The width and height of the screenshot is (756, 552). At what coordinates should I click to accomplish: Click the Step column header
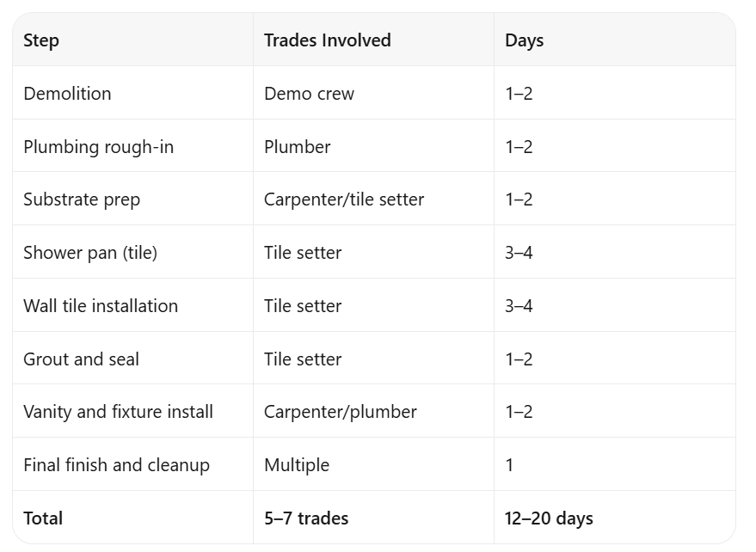41,40
